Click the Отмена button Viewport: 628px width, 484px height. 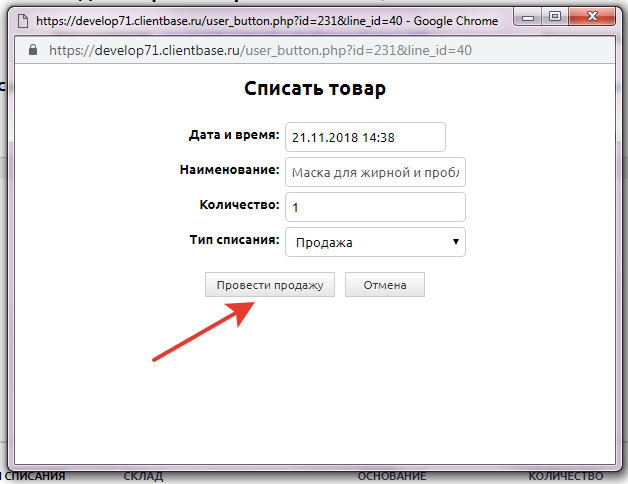[x=385, y=285]
